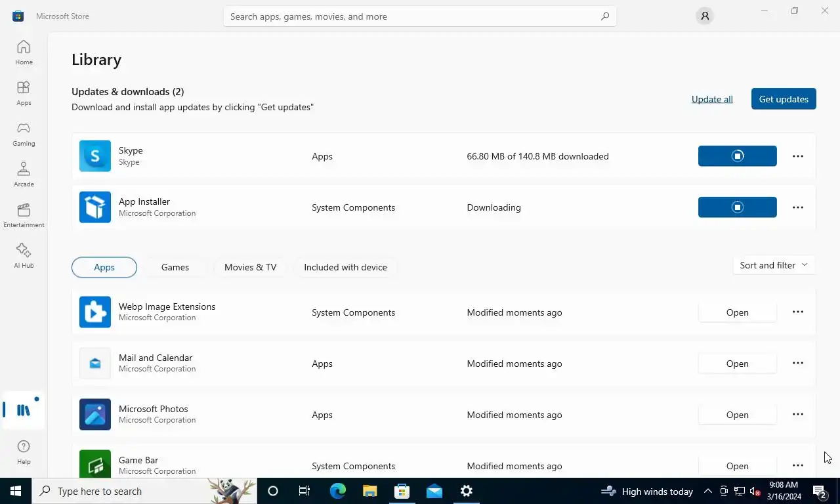The height and width of the screenshot is (504, 840).
Task: Click the Game Bar app icon
Action: point(95,464)
